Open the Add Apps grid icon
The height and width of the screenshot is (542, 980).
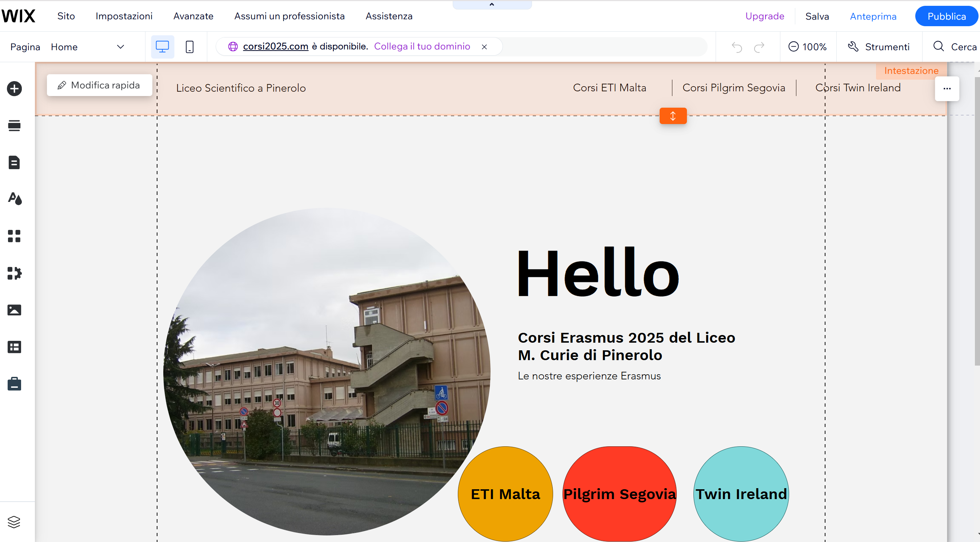click(x=15, y=236)
